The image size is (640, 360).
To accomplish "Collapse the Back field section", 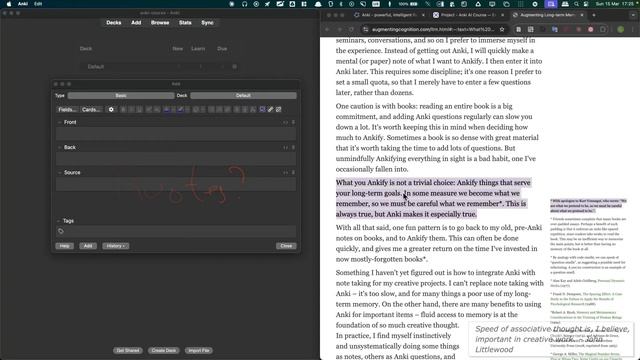I will (60, 147).
